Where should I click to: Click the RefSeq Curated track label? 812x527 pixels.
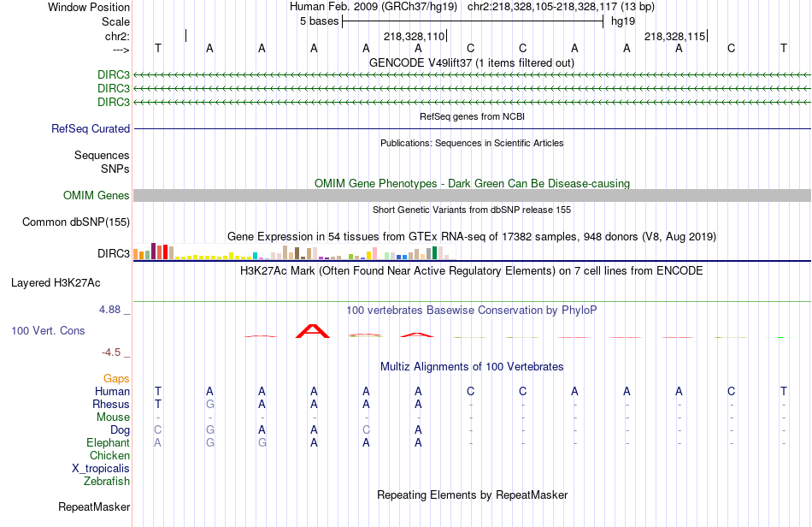(x=91, y=128)
